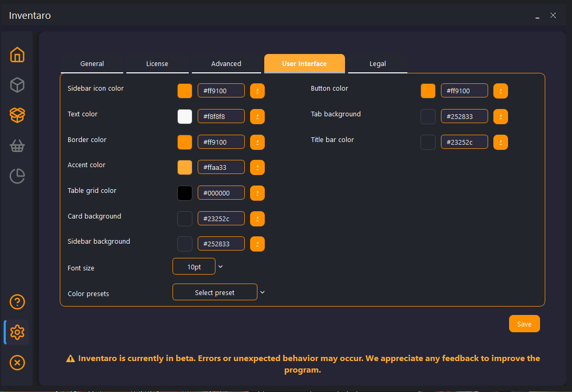The image size is (572, 392).
Task: Click orange icon button beside Table grid color
Action: tap(257, 193)
